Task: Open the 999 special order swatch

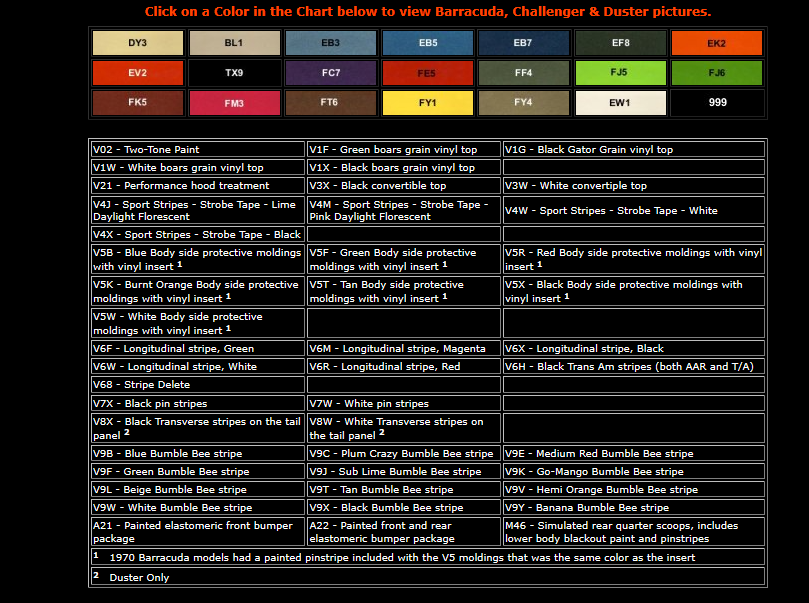Action: [x=717, y=103]
